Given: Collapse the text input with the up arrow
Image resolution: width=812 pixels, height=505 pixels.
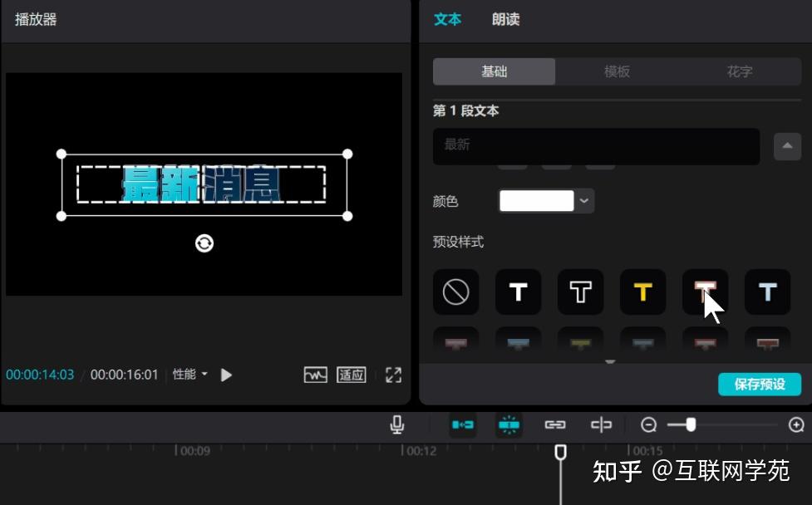Looking at the screenshot, I should tap(786, 146).
